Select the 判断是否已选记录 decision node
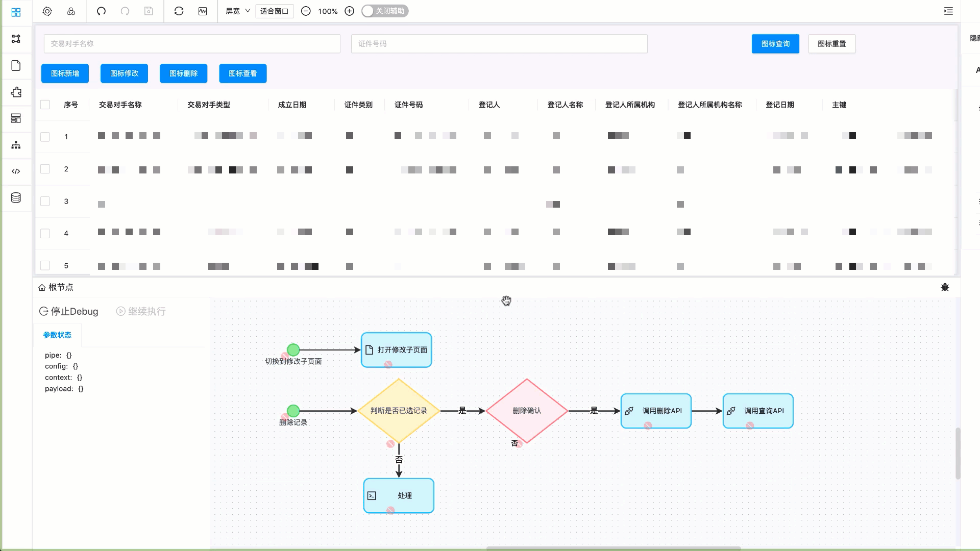Image resolution: width=980 pixels, height=551 pixels. click(x=399, y=411)
